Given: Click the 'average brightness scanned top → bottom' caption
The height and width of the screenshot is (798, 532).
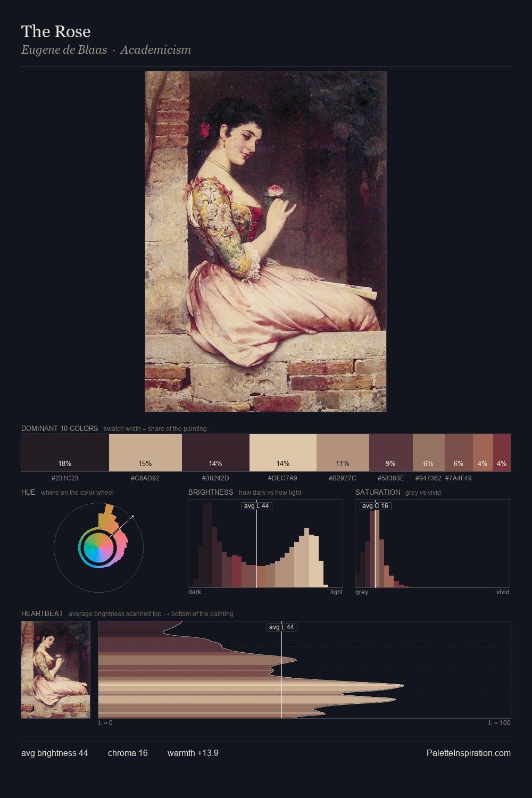Looking at the screenshot, I should 151,614.
